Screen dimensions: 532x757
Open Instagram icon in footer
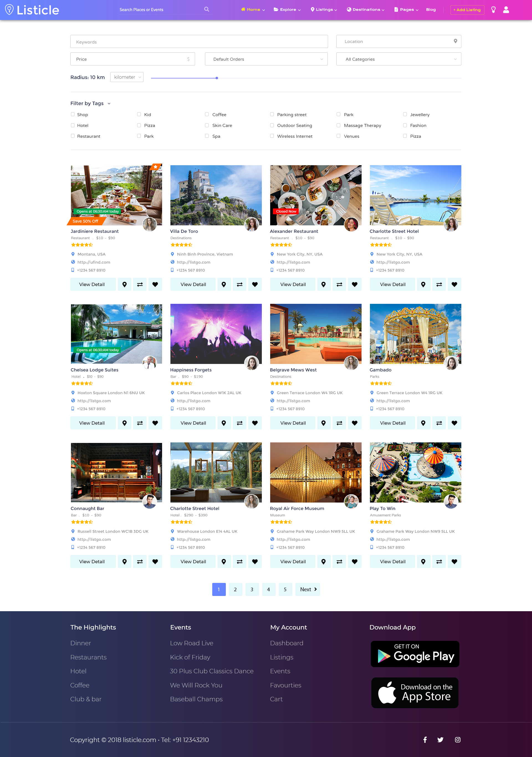(457, 740)
